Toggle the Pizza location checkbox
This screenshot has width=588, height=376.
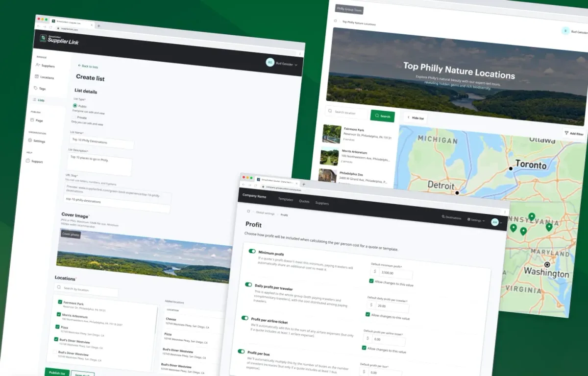tap(57, 327)
